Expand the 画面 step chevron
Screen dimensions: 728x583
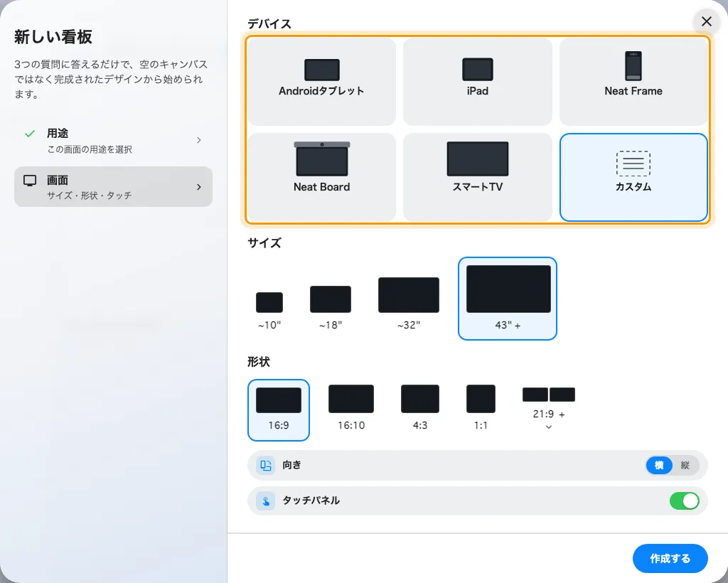click(199, 187)
